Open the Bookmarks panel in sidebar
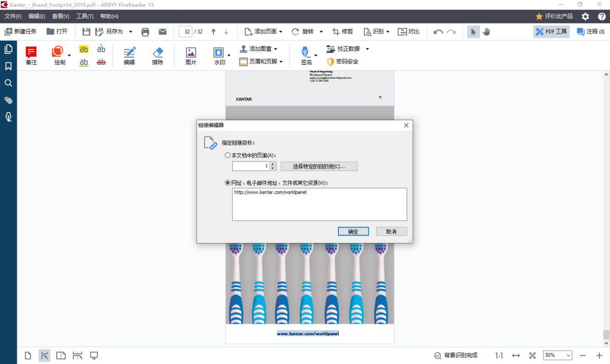The width and height of the screenshot is (610, 364). click(8, 66)
